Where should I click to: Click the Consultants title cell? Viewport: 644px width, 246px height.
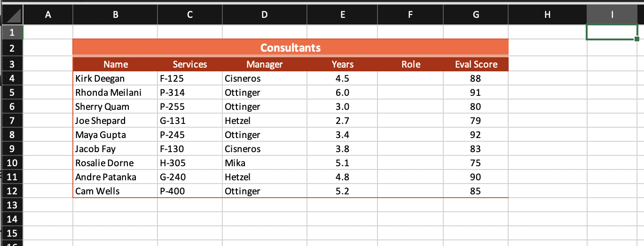click(x=291, y=47)
